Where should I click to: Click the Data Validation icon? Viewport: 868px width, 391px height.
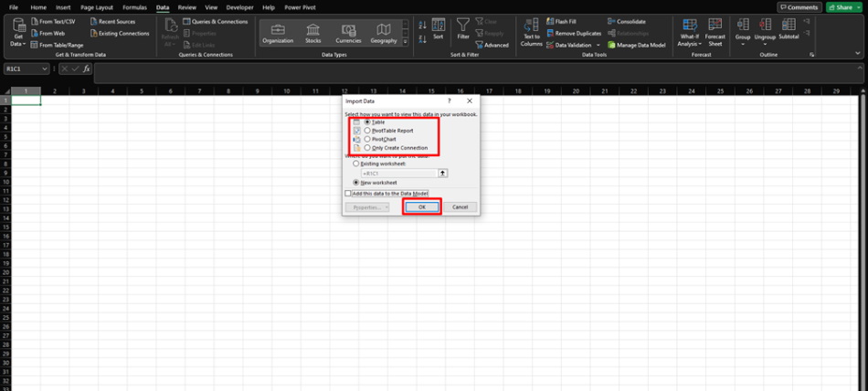pyautogui.click(x=550, y=45)
